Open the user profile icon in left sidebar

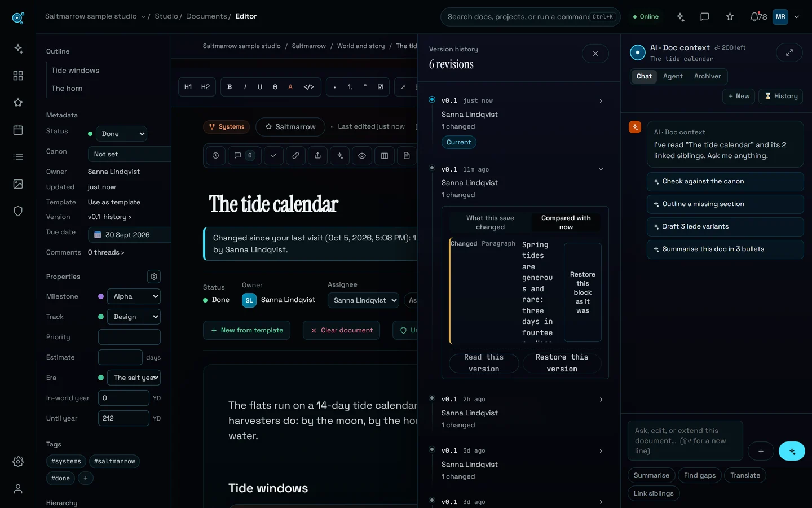18,489
